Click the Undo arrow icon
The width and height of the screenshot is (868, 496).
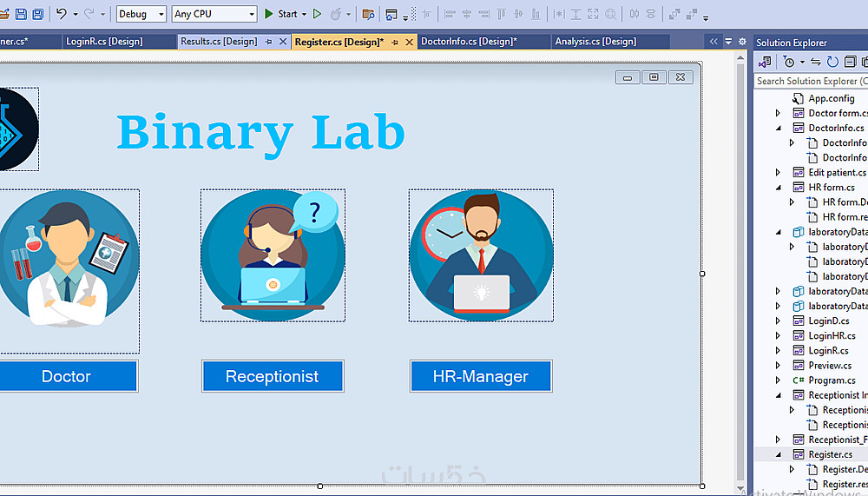[x=62, y=14]
